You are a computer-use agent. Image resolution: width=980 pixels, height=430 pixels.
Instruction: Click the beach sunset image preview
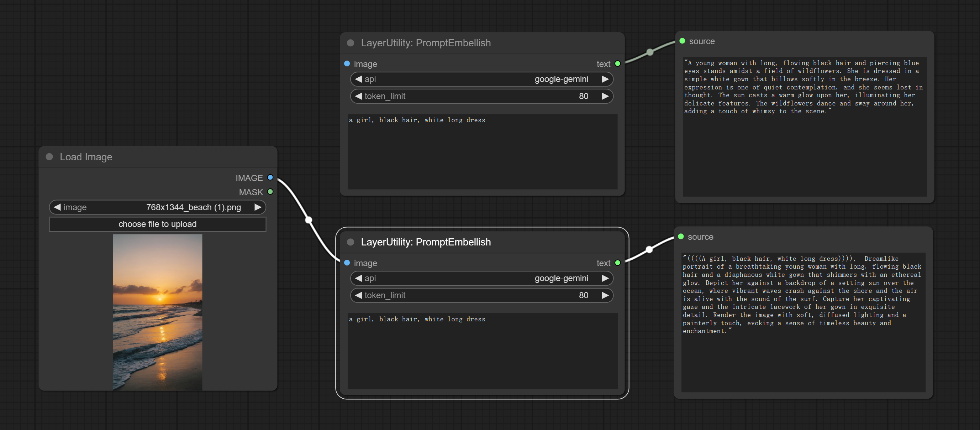click(x=158, y=312)
